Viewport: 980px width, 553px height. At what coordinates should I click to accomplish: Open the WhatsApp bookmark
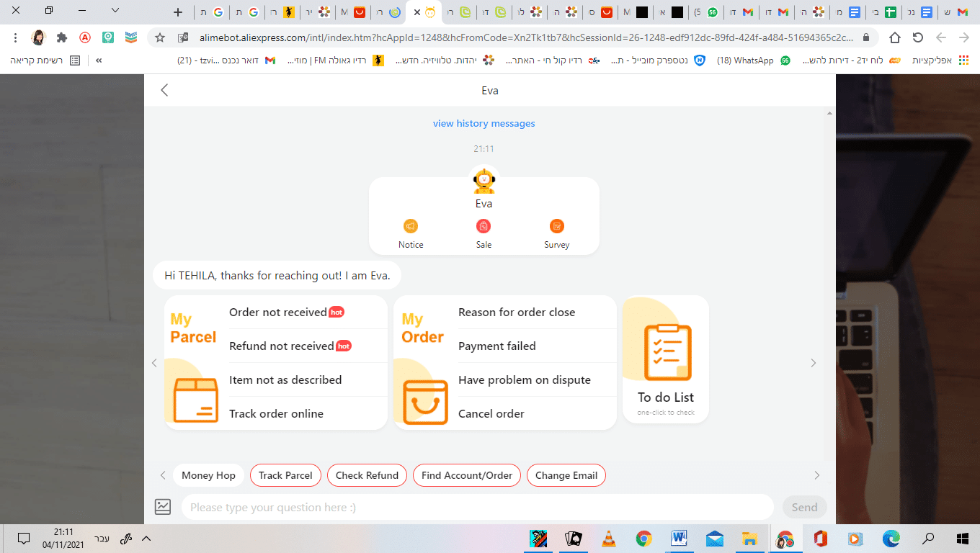tap(753, 60)
